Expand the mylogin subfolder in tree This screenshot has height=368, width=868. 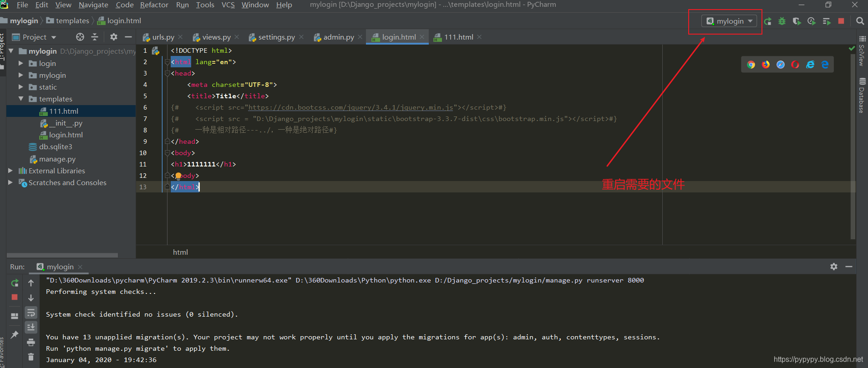(x=20, y=75)
